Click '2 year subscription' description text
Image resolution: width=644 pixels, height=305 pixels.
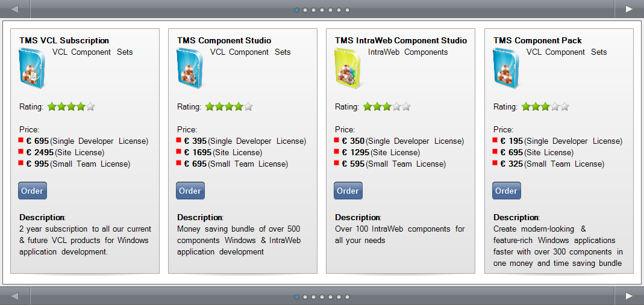pyautogui.click(x=54, y=229)
